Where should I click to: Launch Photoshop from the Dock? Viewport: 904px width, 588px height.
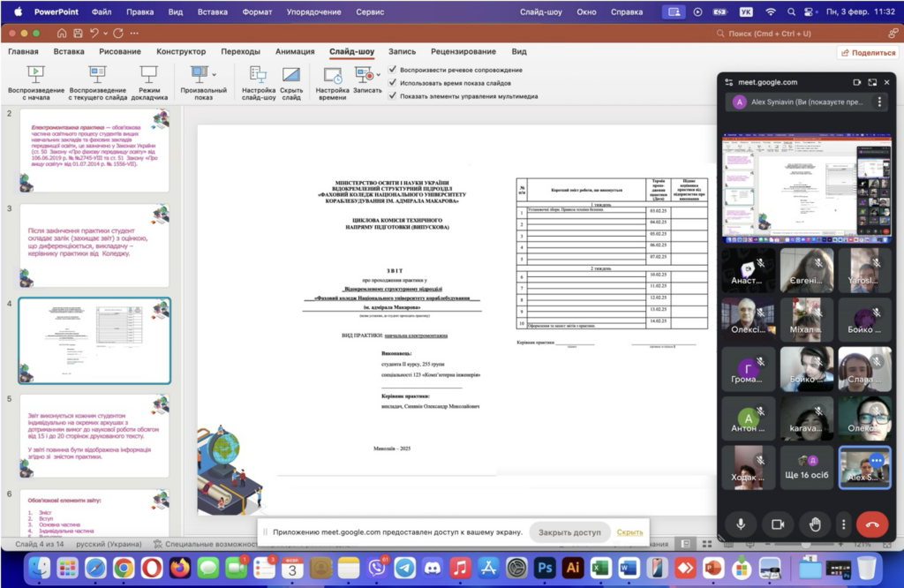click(x=545, y=569)
